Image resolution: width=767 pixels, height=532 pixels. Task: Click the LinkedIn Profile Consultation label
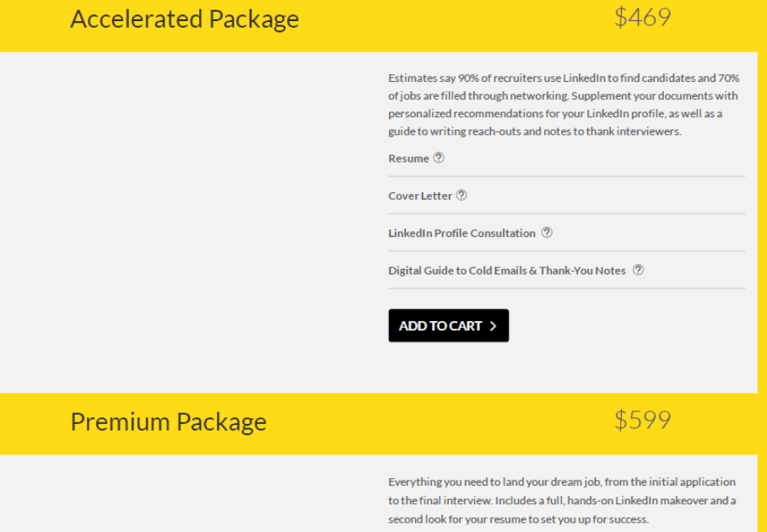(462, 234)
